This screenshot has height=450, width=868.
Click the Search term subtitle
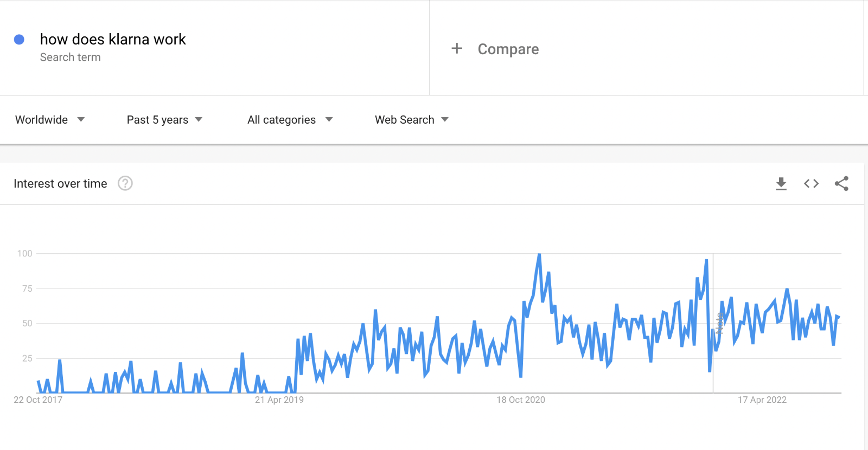[x=71, y=57]
